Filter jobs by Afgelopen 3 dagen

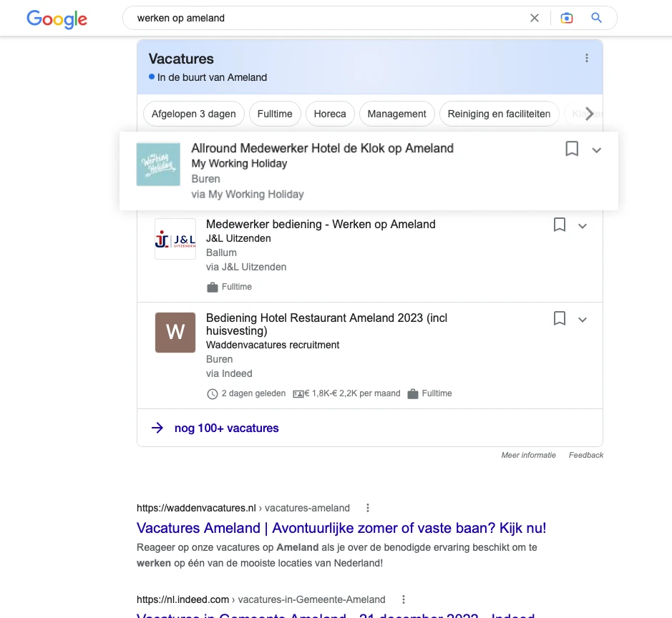tap(194, 114)
